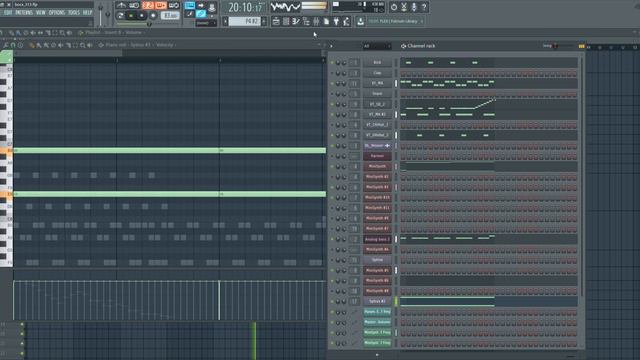Screen dimensions: 640x360
Task: Adjust the Kick channel volume knob
Action: pyautogui.click(x=344, y=62)
